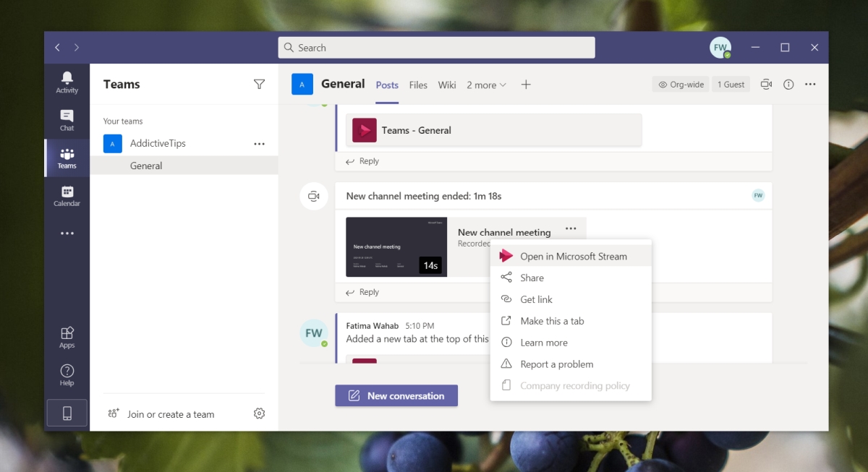The image size is (868, 472).
Task: Select the AddictiveTips team row
Action: tap(184, 144)
